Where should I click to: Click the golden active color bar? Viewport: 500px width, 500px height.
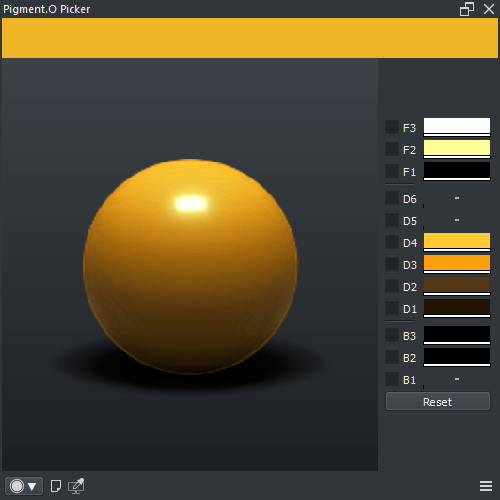click(x=250, y=38)
